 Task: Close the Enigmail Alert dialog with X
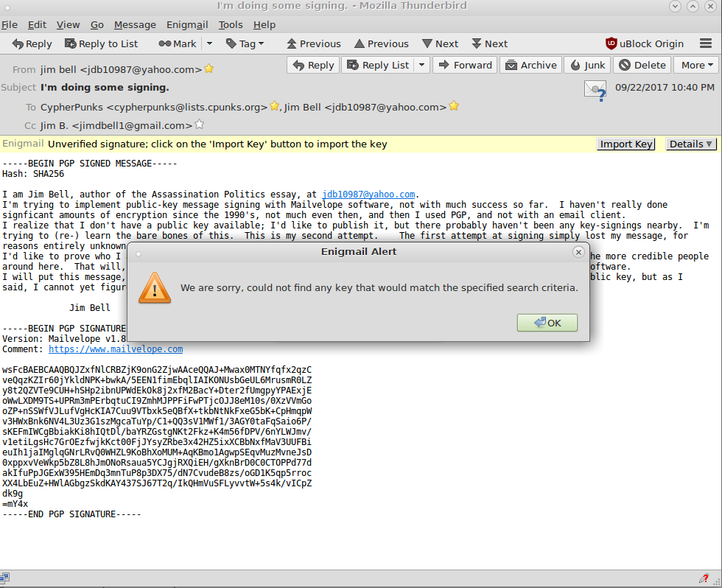[x=578, y=252]
